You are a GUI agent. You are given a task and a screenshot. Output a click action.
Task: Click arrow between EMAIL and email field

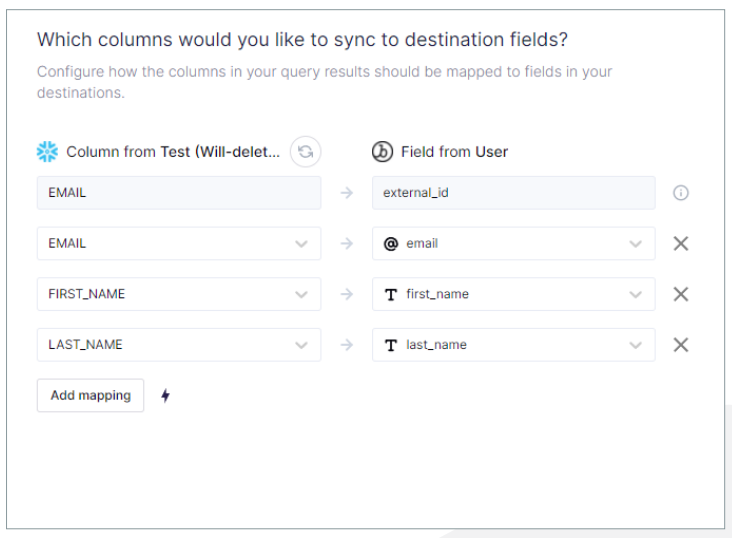[346, 243]
